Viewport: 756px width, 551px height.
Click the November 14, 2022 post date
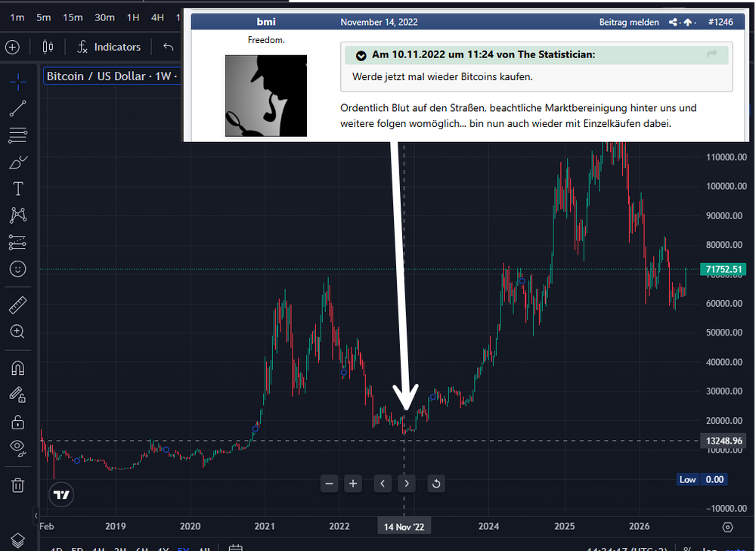tap(379, 22)
